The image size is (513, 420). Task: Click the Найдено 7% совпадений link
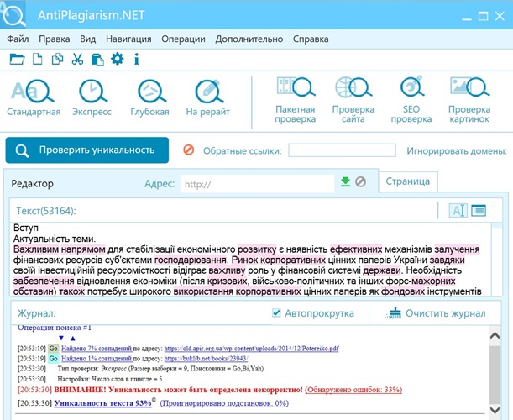point(97,349)
